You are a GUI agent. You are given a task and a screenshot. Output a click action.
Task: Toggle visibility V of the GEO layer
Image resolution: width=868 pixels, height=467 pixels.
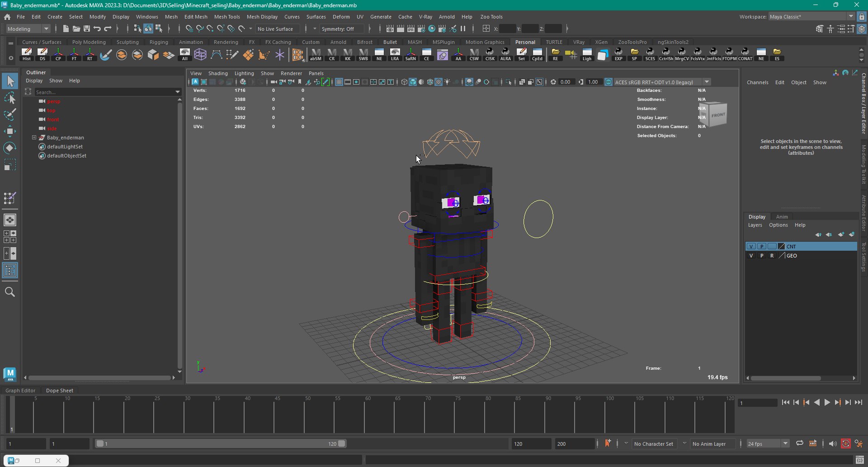751,256
